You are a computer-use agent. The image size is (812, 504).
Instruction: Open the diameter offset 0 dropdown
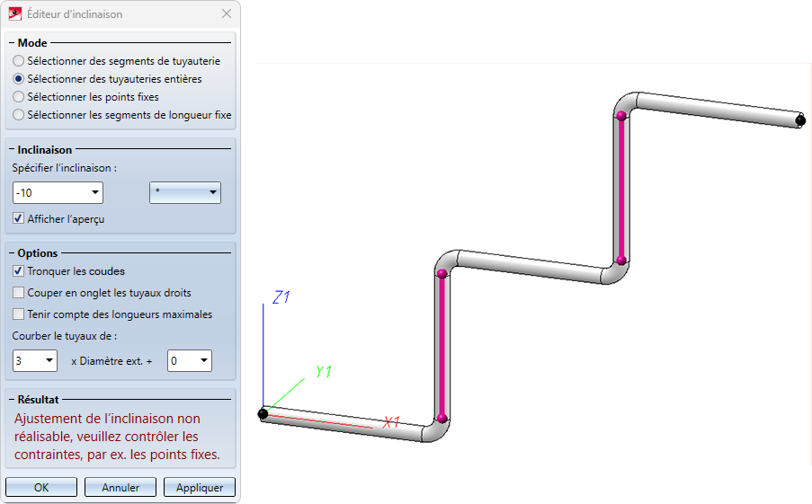(204, 360)
